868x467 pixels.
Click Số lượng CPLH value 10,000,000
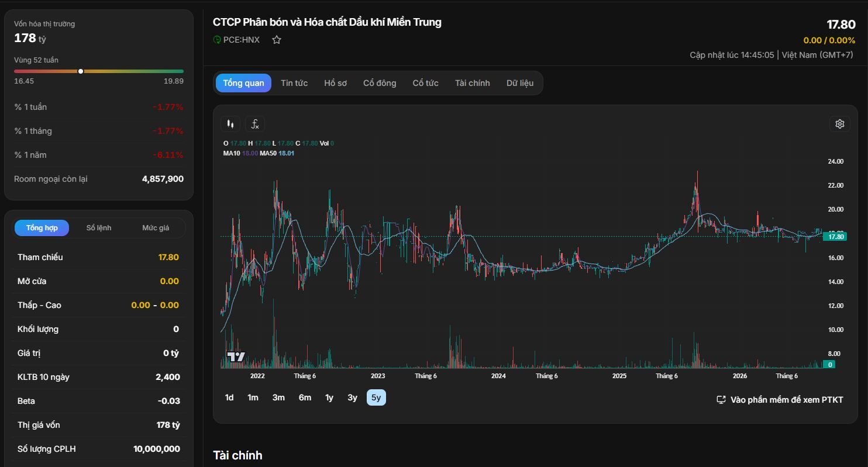[157, 449]
